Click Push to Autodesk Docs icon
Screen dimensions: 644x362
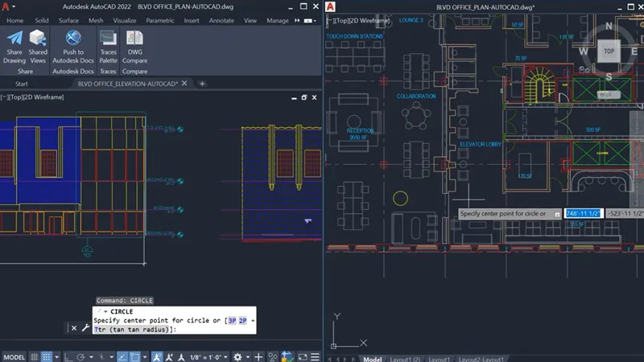click(73, 38)
